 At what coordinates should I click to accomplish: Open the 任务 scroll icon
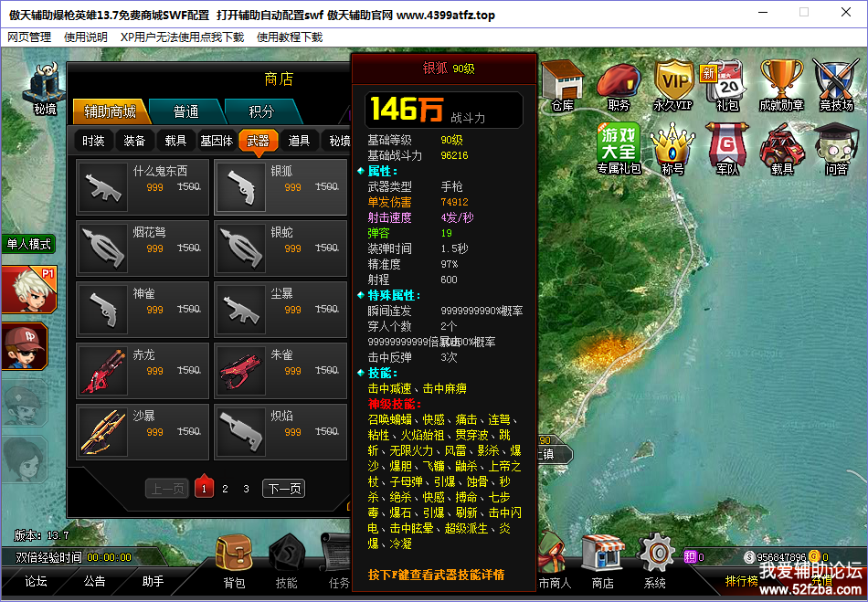click(336, 561)
